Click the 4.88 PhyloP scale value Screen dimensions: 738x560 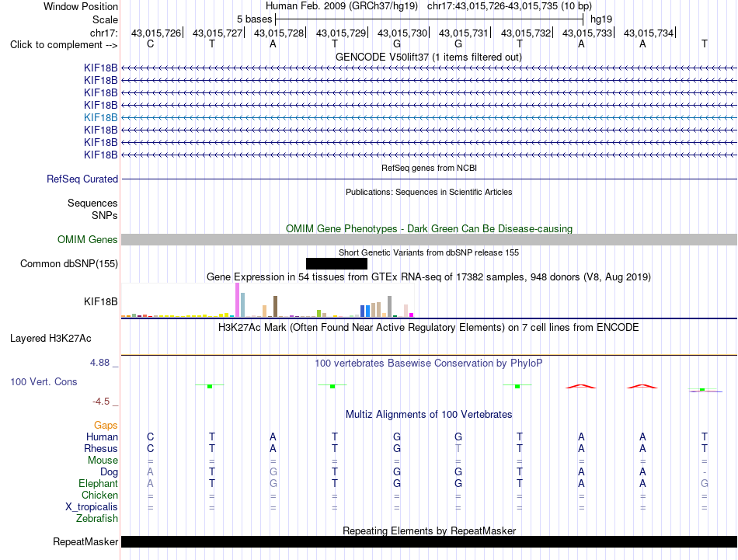pos(99,363)
